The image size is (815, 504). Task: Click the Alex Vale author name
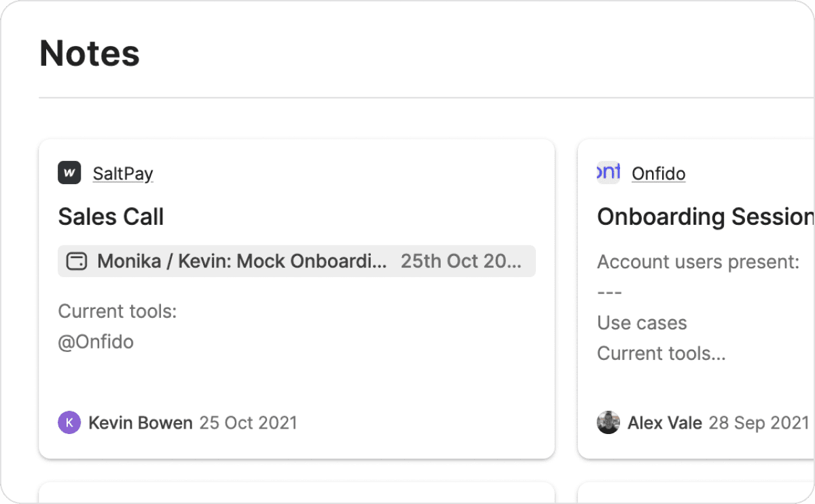pyautogui.click(x=664, y=423)
